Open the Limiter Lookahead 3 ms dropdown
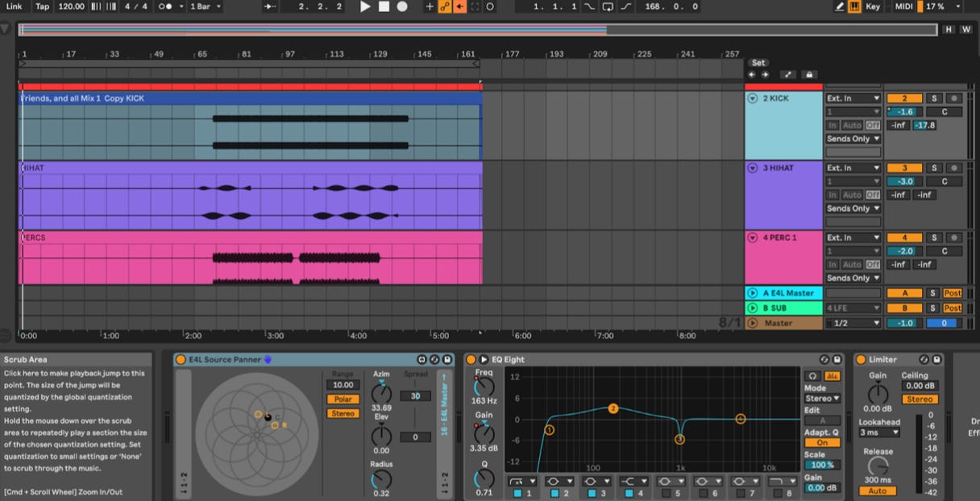Viewport: 980px width, 501px height. pos(878,433)
